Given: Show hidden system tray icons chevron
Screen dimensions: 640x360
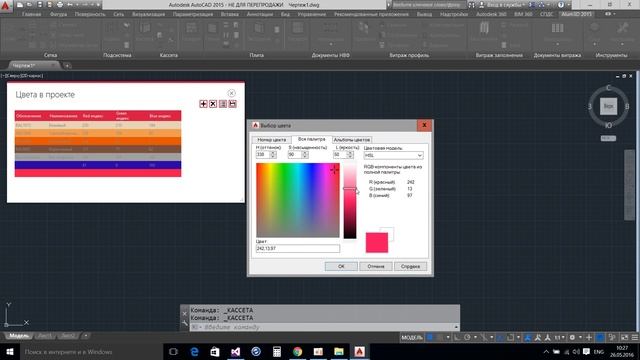Looking at the screenshot, I should (x=546, y=351).
